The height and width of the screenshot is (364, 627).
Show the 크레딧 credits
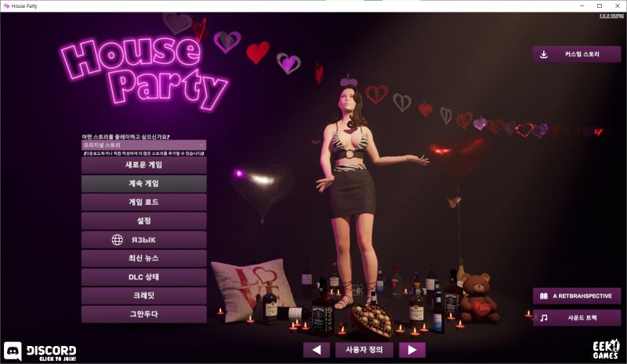click(144, 296)
